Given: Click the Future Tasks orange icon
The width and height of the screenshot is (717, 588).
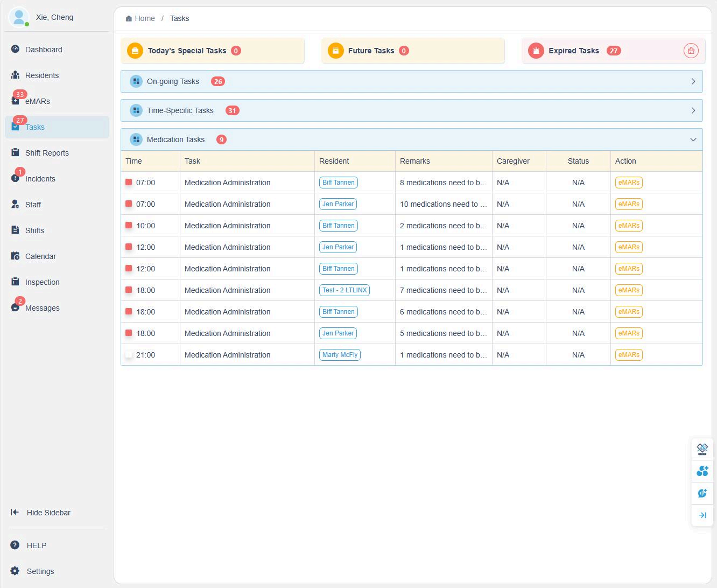Looking at the screenshot, I should [x=335, y=51].
